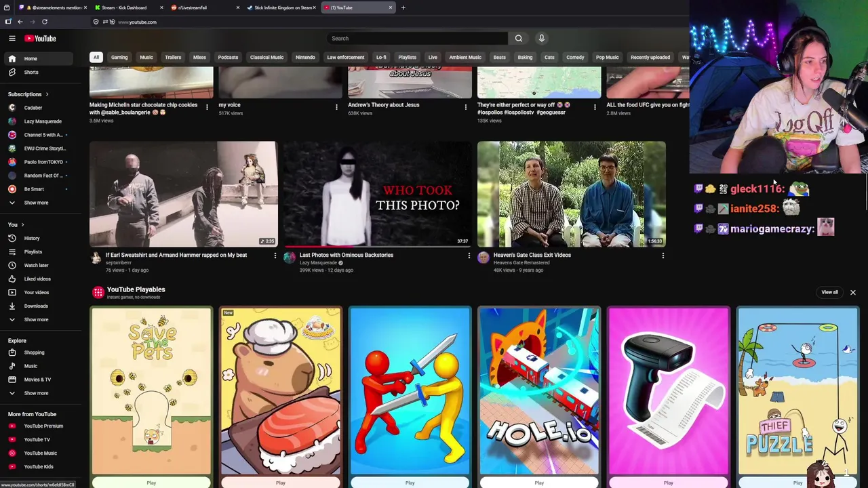
Task: Open the YouTube hamburger guide menu
Action: click(x=12, y=39)
